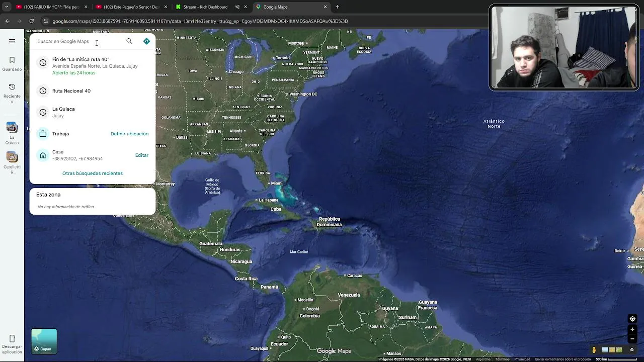Click the Colombia country label
This screenshot has height=362, width=644.
[309, 316]
